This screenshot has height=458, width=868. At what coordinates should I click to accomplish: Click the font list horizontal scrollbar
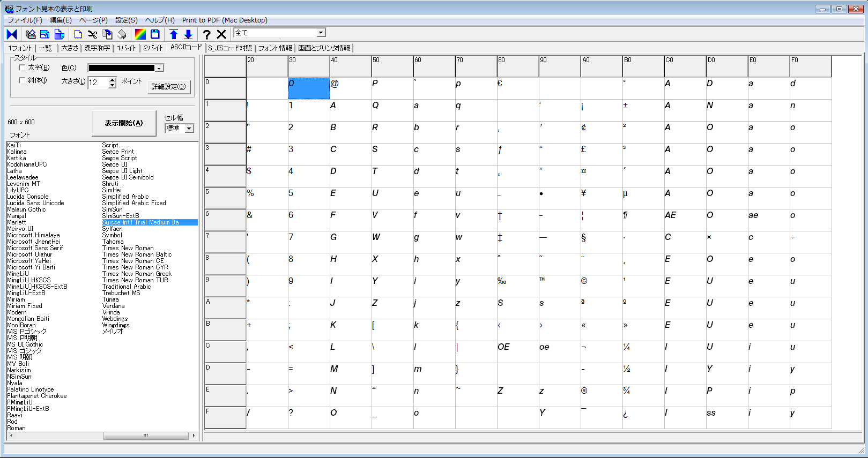[145, 436]
